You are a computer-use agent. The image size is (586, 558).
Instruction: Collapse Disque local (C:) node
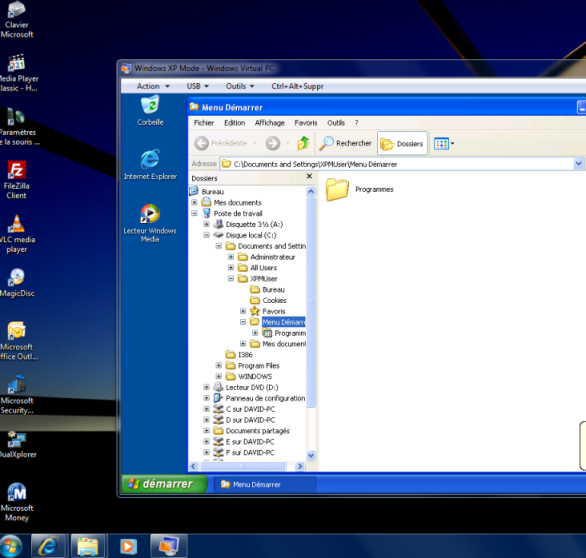tap(206, 235)
